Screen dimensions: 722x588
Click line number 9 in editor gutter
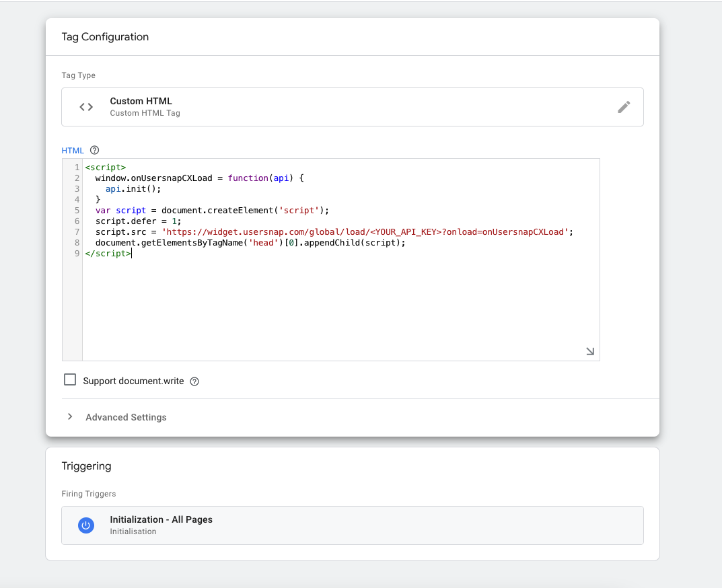point(77,254)
